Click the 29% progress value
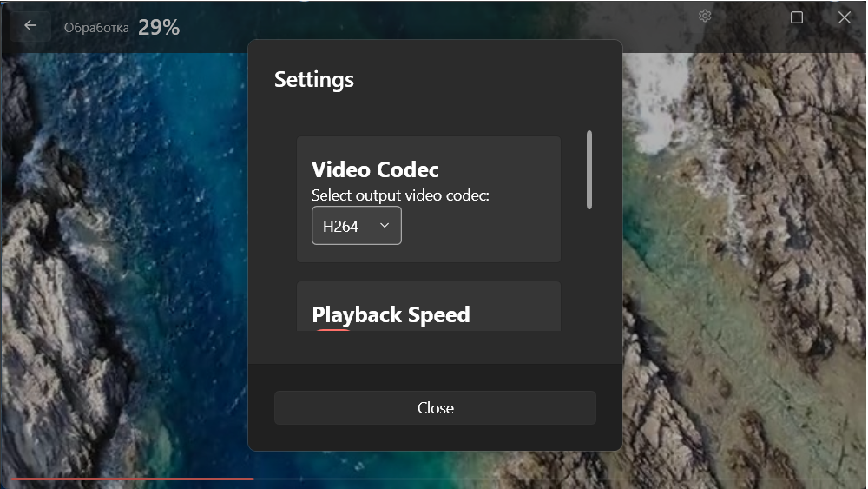868x489 pixels. click(159, 27)
